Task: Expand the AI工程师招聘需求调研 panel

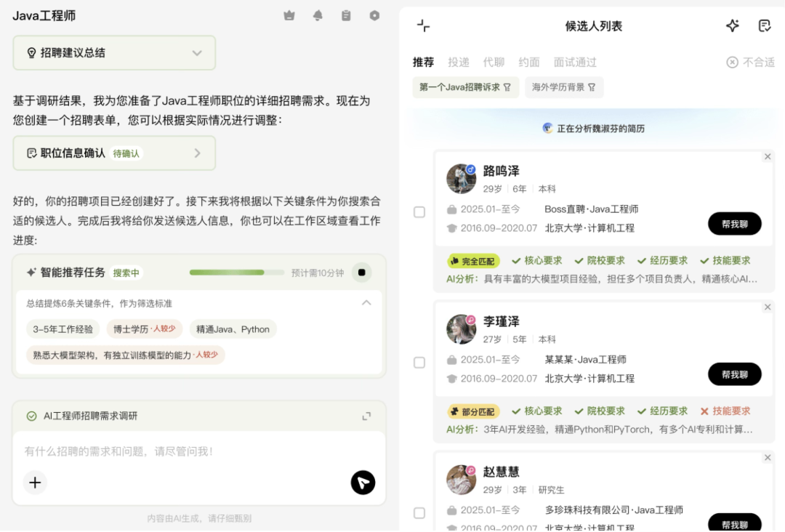Action: coord(366,416)
